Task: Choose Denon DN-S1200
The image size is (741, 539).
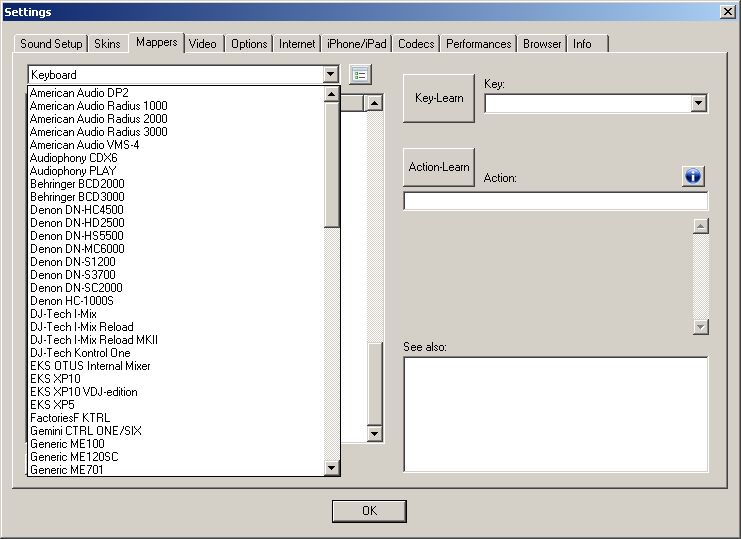Action: pyautogui.click(x=176, y=262)
